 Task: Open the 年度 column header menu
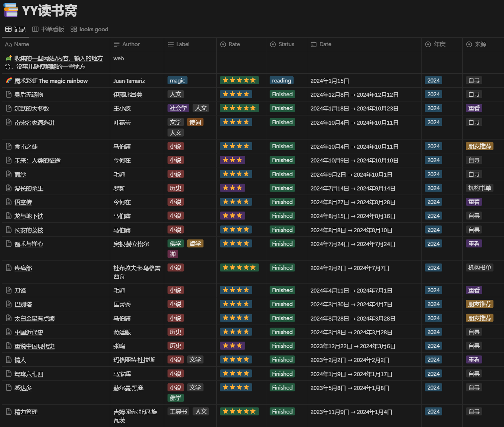coord(442,44)
